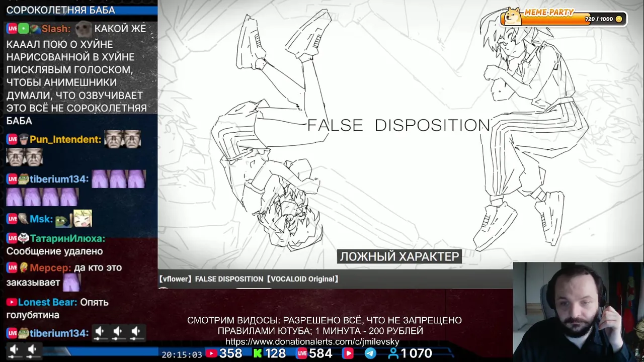The width and height of the screenshot is (644, 362).
Task: Click the Doge coin Meme Party icon
Action: click(513, 16)
